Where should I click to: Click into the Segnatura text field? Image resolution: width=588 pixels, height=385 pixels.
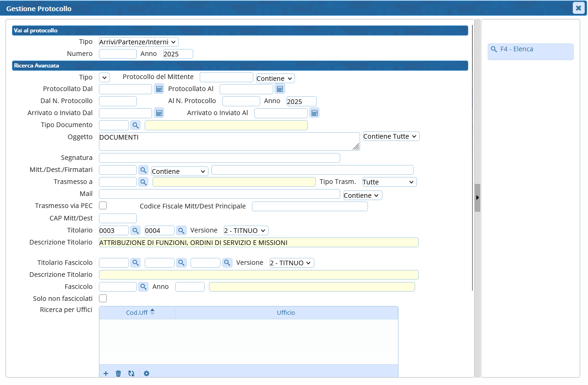point(220,158)
